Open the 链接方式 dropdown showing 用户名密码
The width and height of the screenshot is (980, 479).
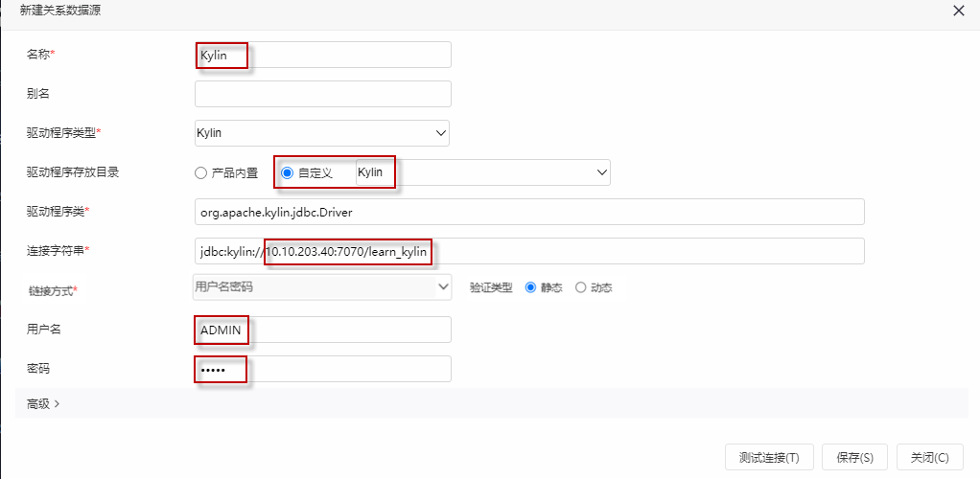pyautogui.click(x=322, y=286)
